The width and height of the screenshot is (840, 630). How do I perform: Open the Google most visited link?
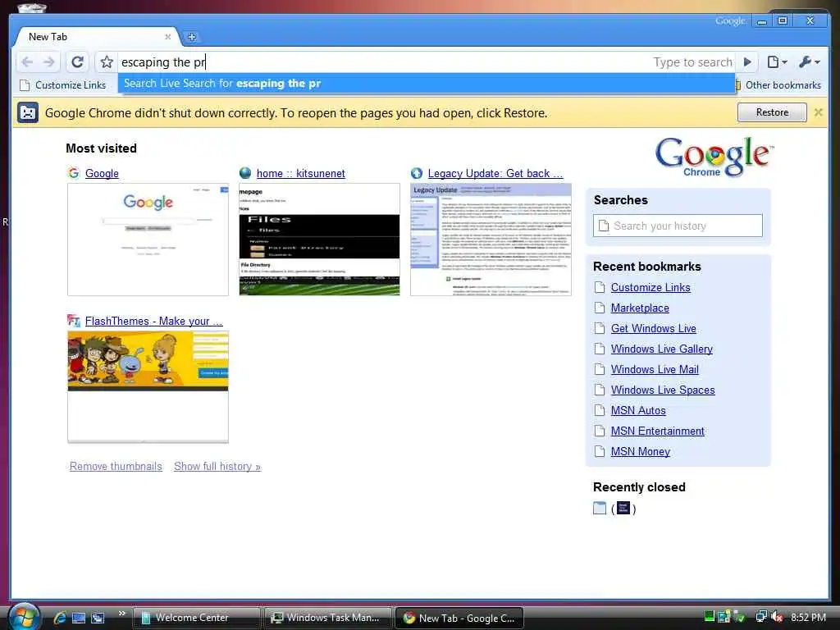102,174
